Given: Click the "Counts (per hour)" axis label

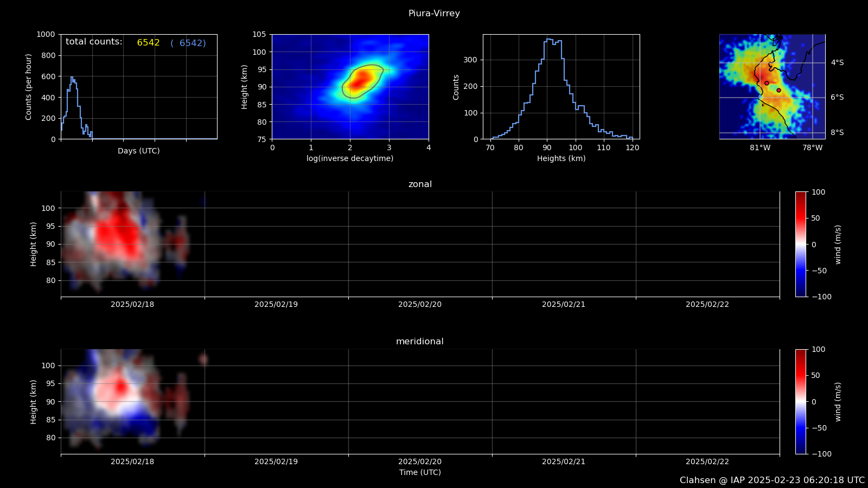Looking at the screenshot, I should point(29,87).
